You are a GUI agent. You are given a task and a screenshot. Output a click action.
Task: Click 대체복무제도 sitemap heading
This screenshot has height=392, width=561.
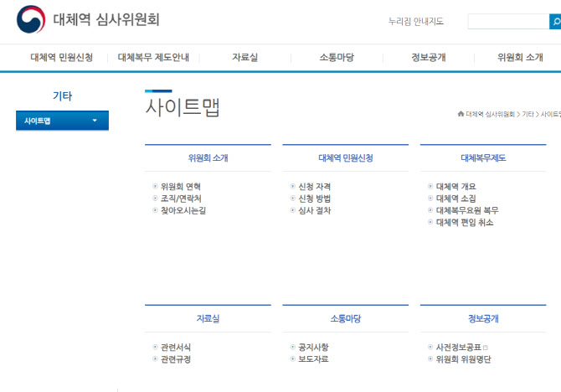tap(483, 157)
